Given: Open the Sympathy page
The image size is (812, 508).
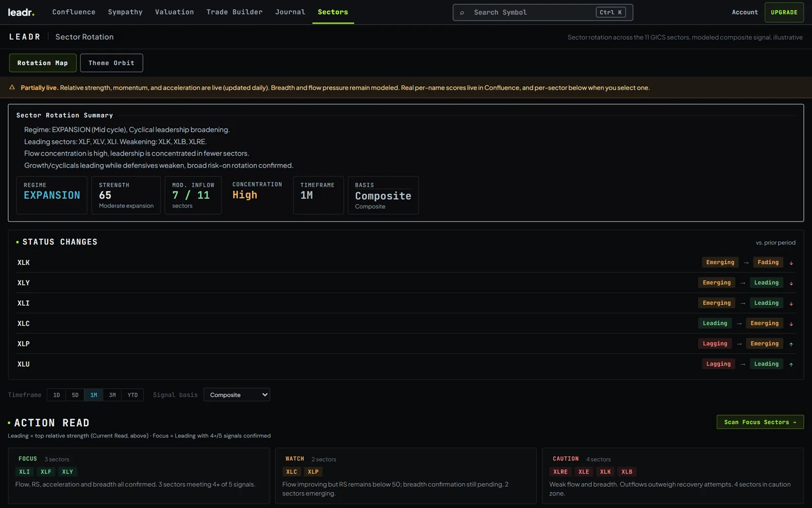Looking at the screenshot, I should [x=125, y=12].
